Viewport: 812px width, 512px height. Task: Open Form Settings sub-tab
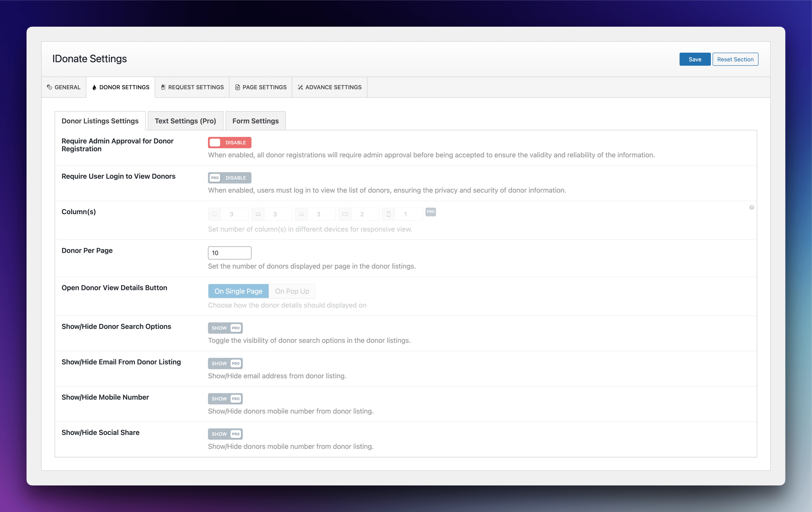point(256,121)
